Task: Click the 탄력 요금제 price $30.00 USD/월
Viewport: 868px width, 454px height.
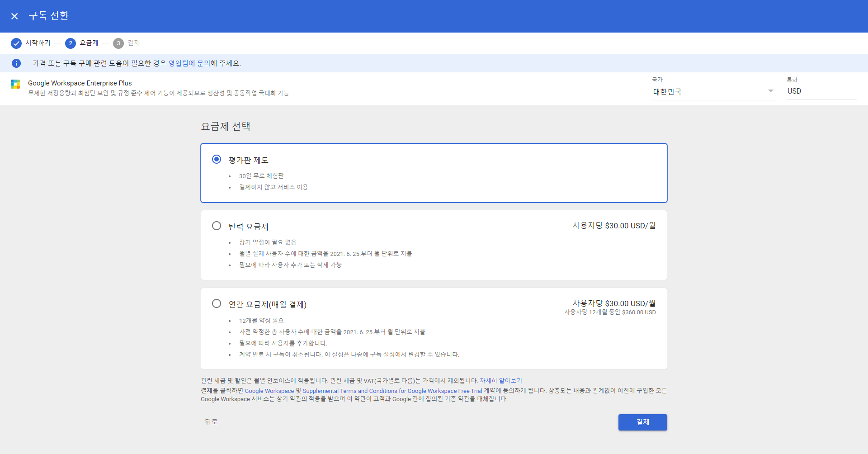Action: [614, 226]
